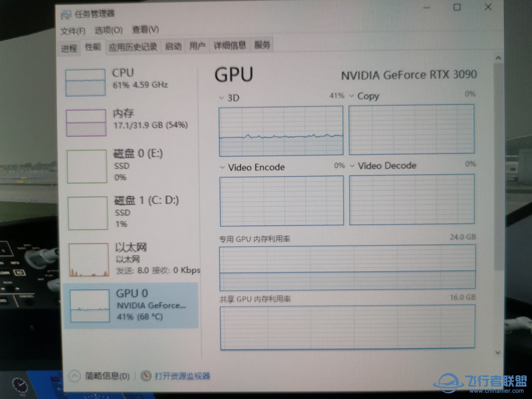Expand the 3D engine dropdown chevron
Screen dimensions: 532x399
pyautogui.click(x=221, y=98)
